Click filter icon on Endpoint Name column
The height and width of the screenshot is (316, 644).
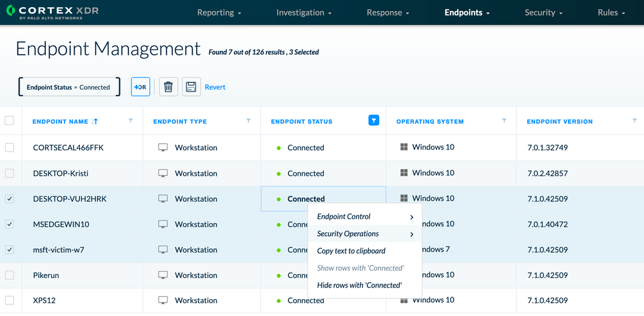tap(131, 121)
